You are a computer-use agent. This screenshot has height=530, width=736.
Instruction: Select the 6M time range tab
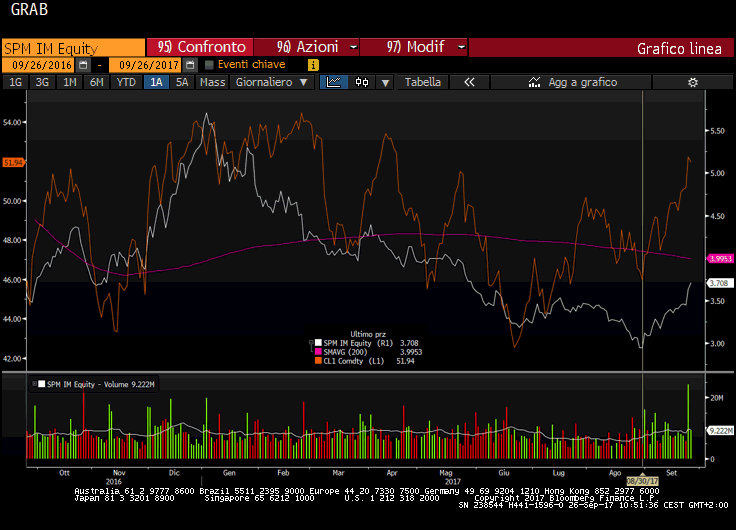click(x=97, y=82)
